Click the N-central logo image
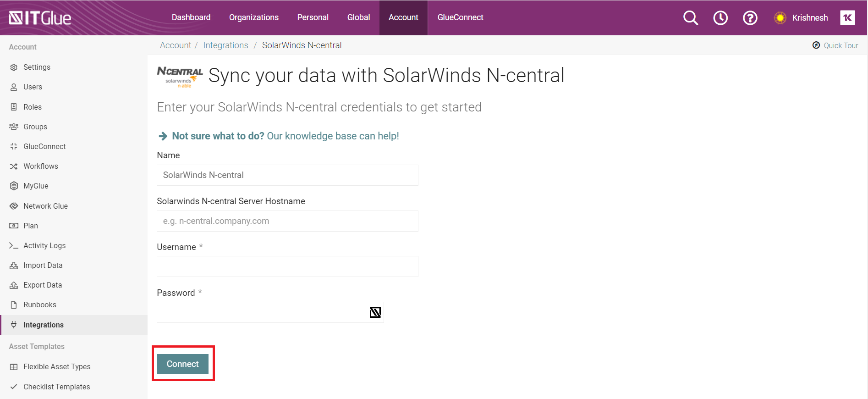The image size is (868, 399). [180, 77]
